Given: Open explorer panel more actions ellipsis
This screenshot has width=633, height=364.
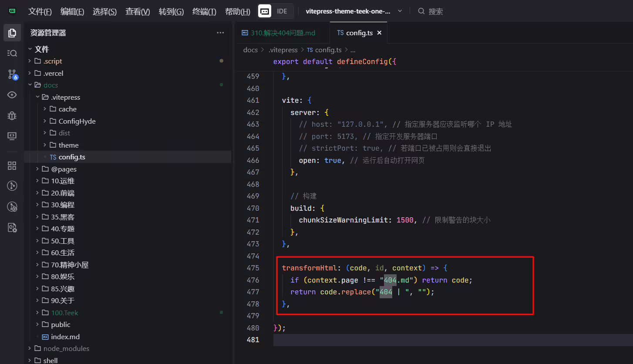Looking at the screenshot, I should click(221, 33).
